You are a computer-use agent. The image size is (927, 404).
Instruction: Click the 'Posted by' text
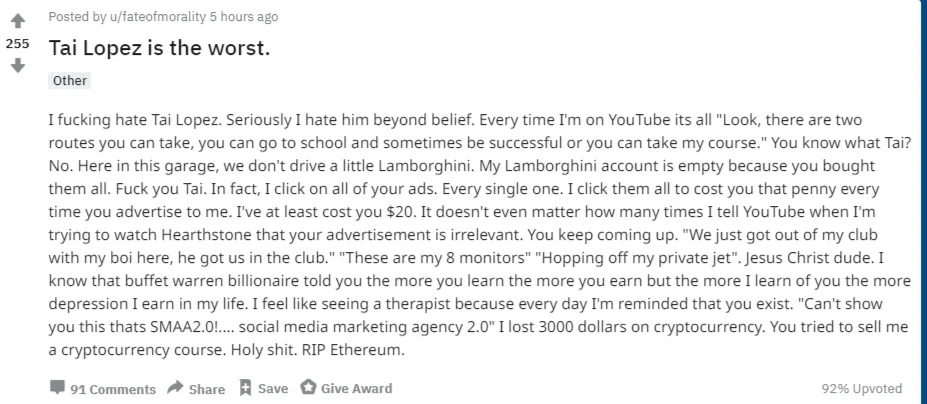pyautogui.click(x=77, y=17)
